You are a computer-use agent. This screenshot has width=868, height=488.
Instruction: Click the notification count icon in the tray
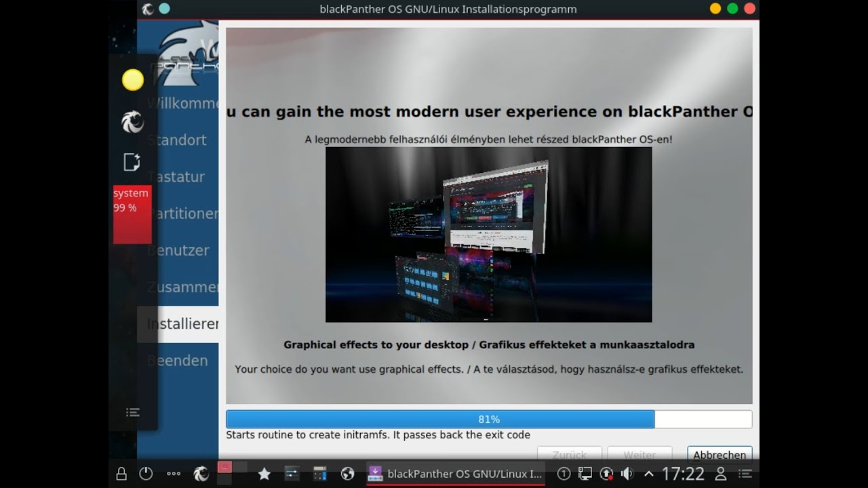(564, 474)
